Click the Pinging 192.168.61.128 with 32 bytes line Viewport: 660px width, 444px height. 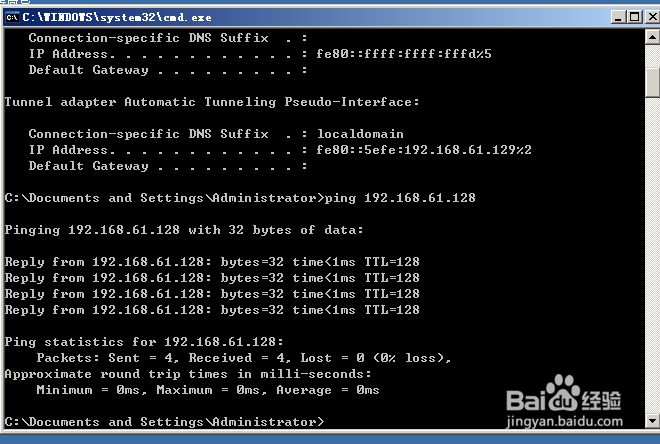tap(184, 230)
